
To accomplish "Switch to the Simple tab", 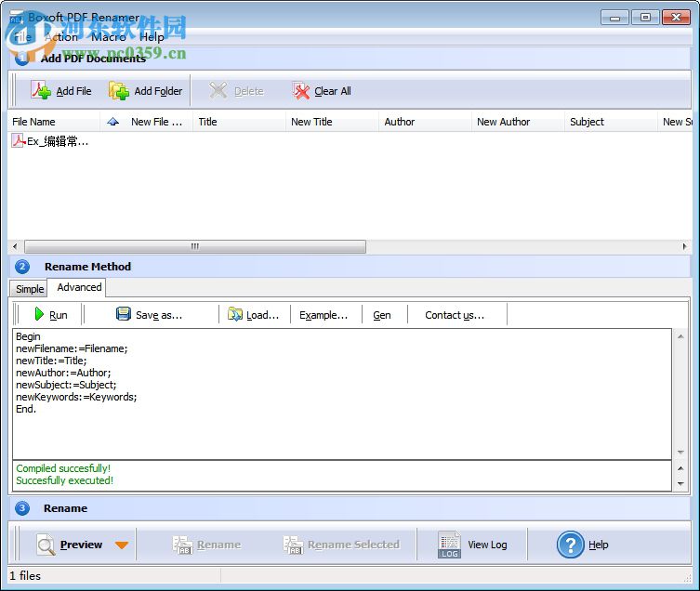I will click(30, 289).
